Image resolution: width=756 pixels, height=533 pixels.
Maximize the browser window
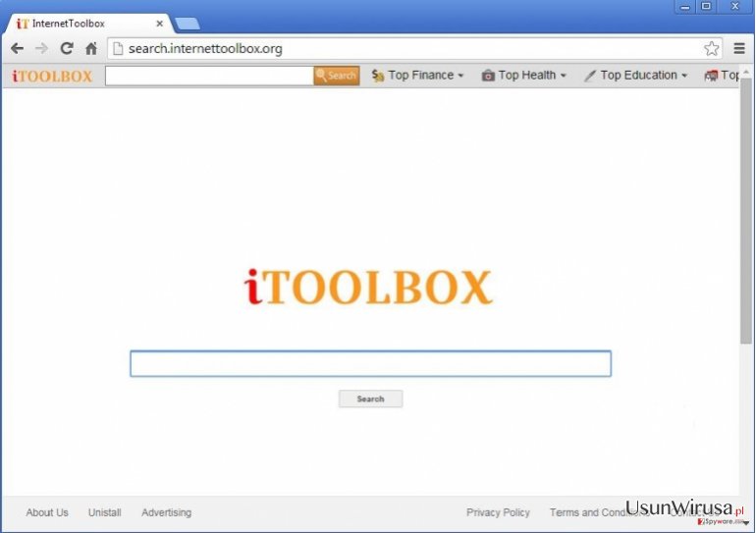point(706,6)
